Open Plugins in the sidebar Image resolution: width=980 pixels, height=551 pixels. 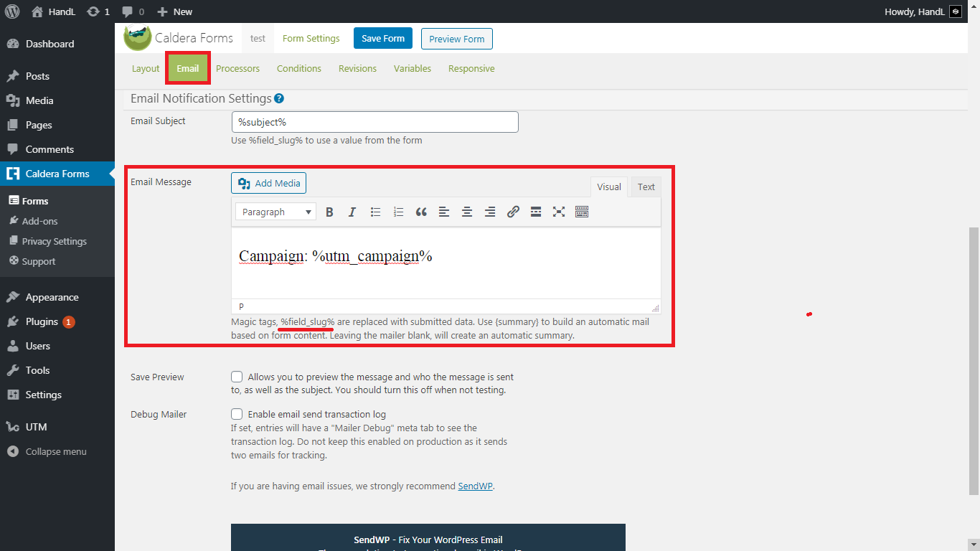(42, 321)
